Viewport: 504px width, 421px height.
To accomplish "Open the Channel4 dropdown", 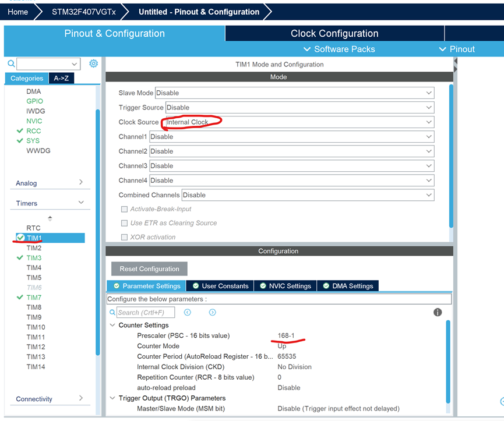I will 292,181.
